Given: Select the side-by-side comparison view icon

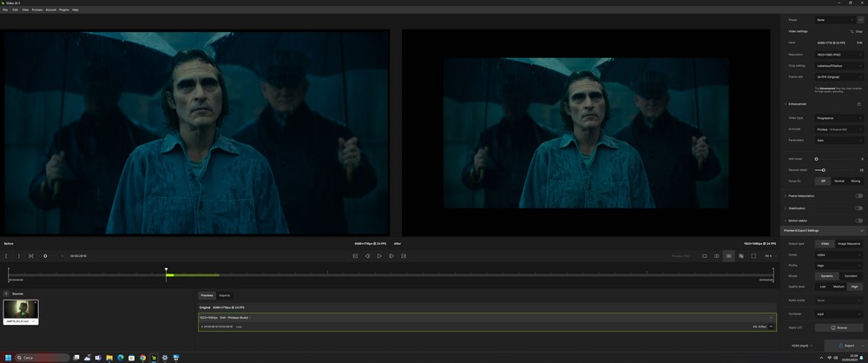Looking at the screenshot, I should 728,256.
